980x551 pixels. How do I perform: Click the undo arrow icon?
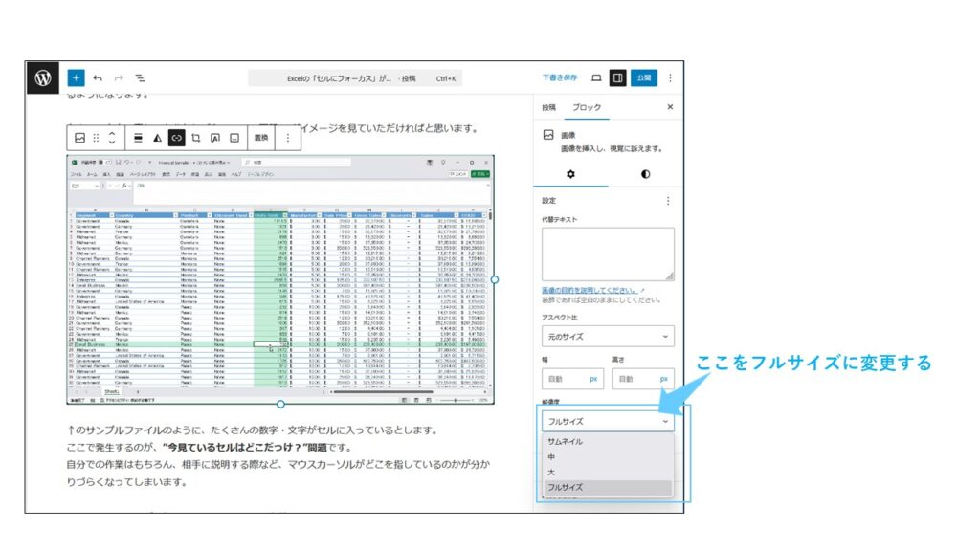point(98,78)
